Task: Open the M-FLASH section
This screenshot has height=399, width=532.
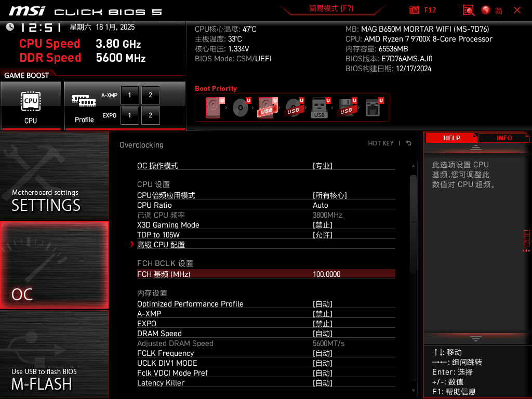Action: coord(54,354)
